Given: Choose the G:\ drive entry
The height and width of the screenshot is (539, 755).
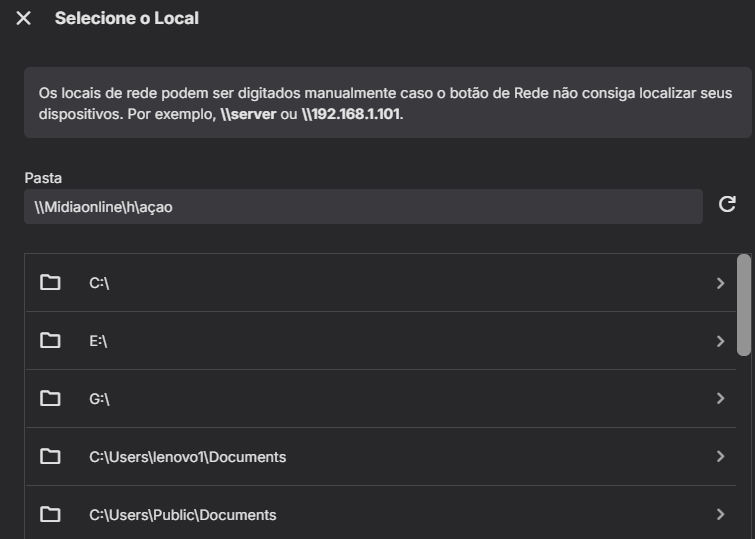Looking at the screenshot, I should 99,399.
